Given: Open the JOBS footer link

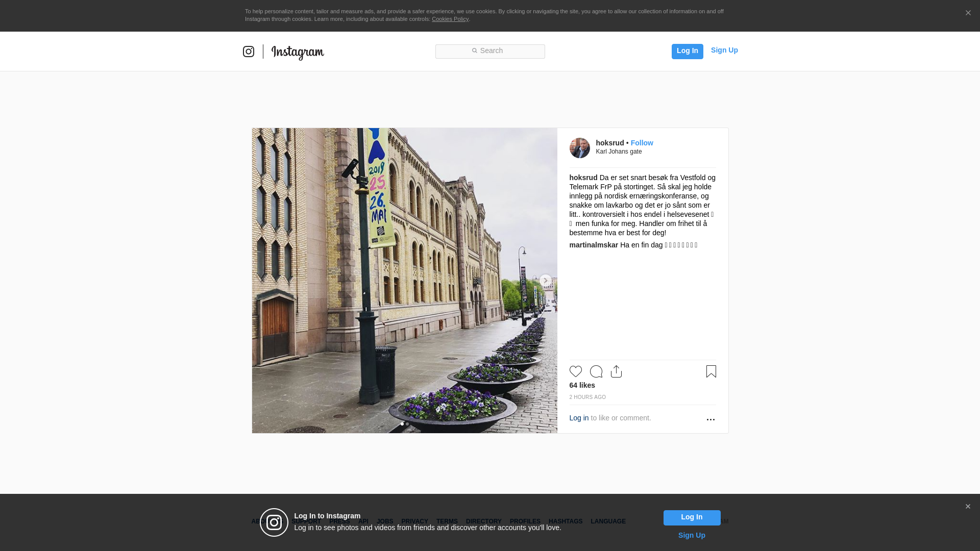Looking at the screenshot, I should (385, 521).
